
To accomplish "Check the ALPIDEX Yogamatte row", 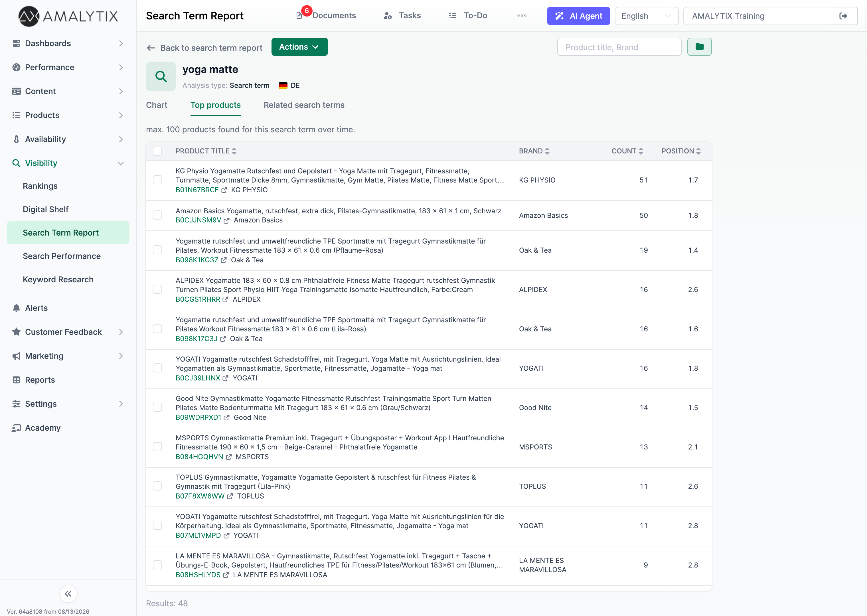I will 157,289.
